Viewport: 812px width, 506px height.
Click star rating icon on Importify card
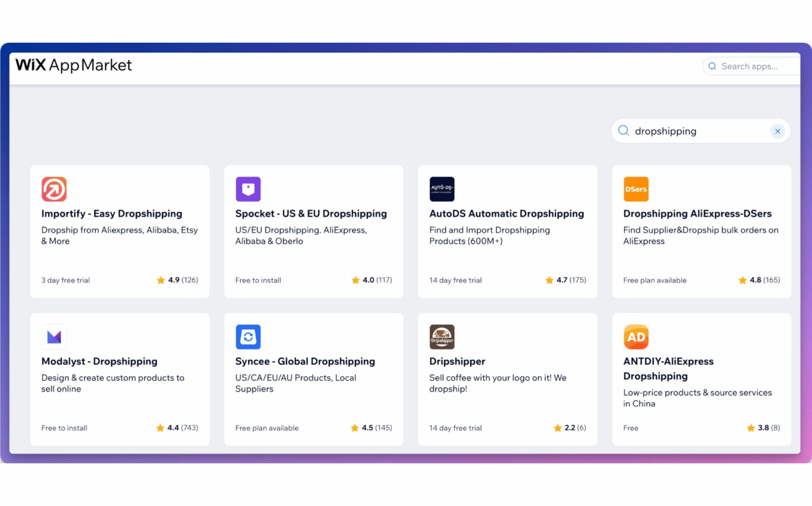161,280
